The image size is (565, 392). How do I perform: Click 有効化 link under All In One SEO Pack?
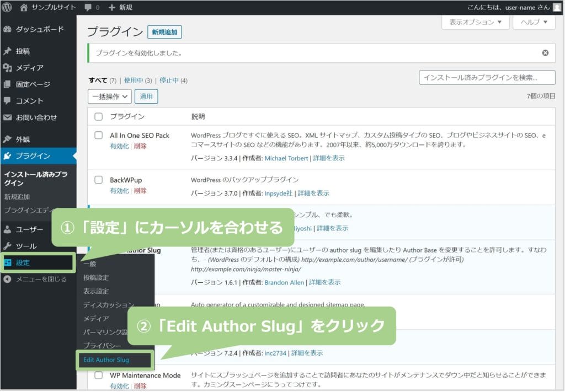[x=119, y=146]
